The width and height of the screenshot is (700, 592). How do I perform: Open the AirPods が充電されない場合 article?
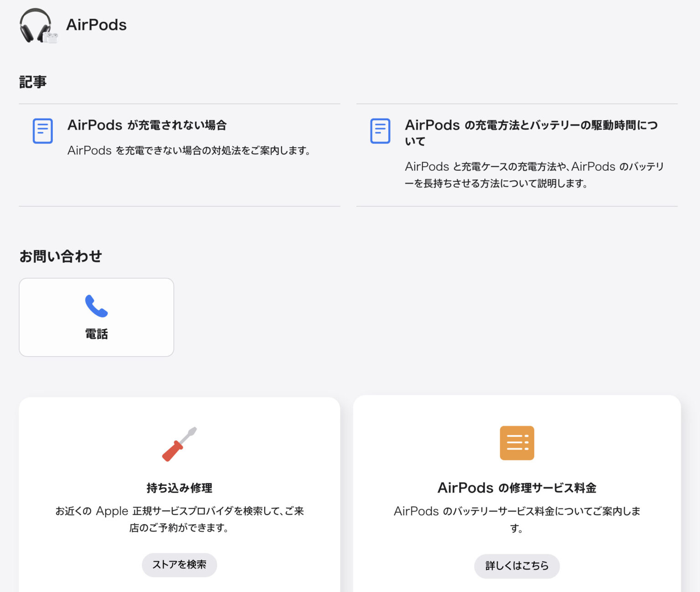pyautogui.click(x=149, y=125)
